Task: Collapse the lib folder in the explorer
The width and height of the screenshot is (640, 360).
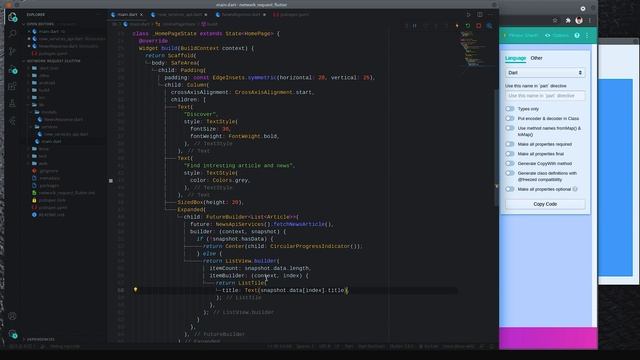Action: 41,104
